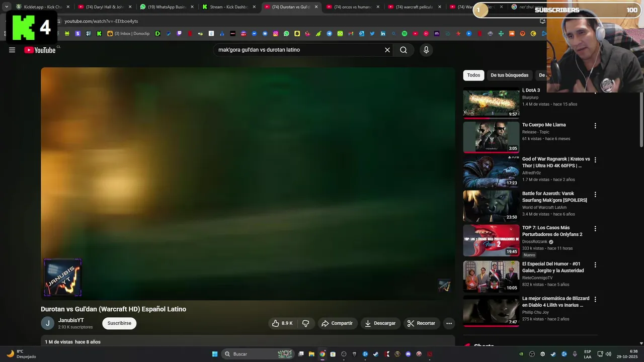
Task: Close the Kicklet.app tab
Action: pyautogui.click(x=68, y=7)
